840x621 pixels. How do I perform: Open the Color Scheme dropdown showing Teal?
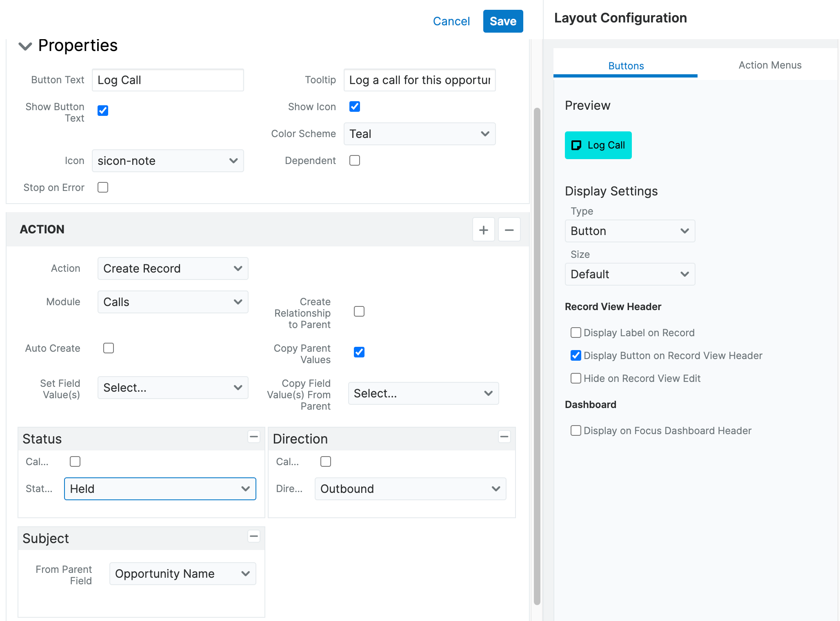click(x=419, y=134)
